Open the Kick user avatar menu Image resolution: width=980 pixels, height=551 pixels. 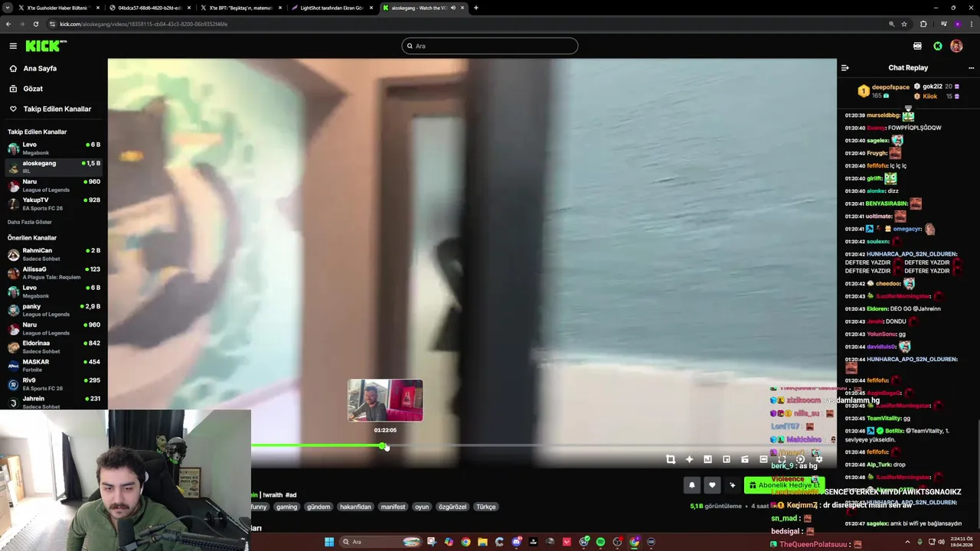(956, 46)
